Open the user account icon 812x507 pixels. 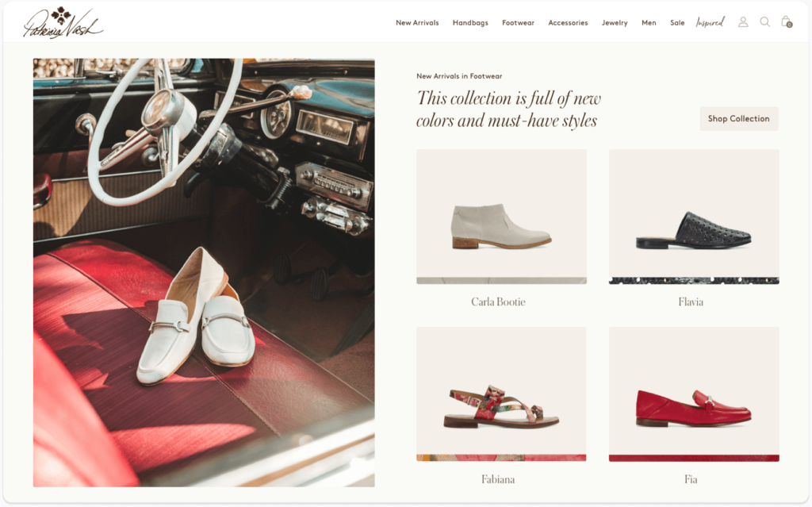point(743,21)
